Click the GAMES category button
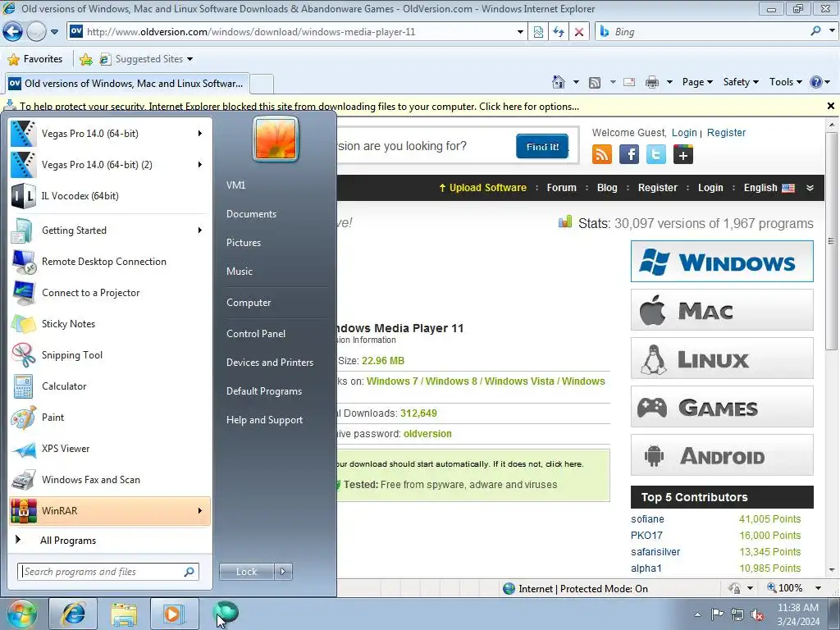This screenshot has height=630, width=840. tap(722, 407)
